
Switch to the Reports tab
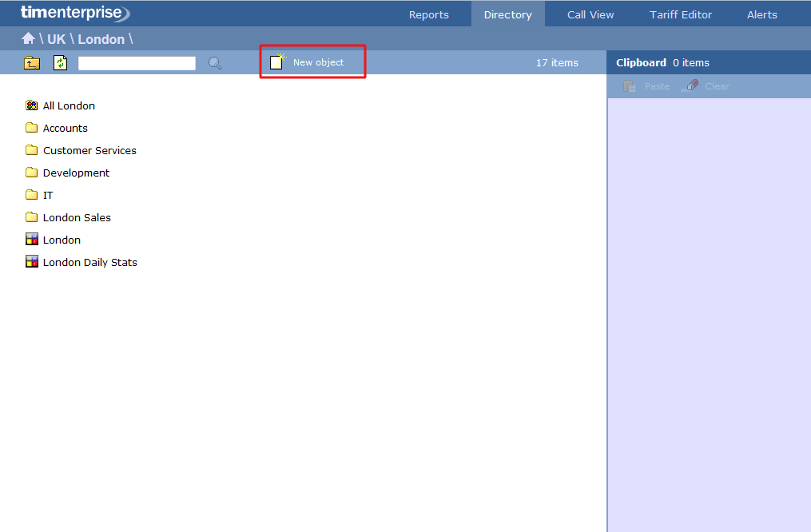pyautogui.click(x=428, y=14)
